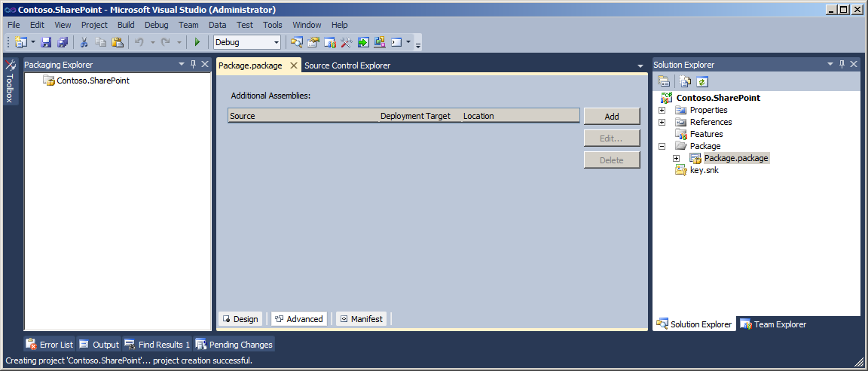The width and height of the screenshot is (868, 371).
Task: Open Packaging Explorer window position dropdown
Action: [x=182, y=65]
